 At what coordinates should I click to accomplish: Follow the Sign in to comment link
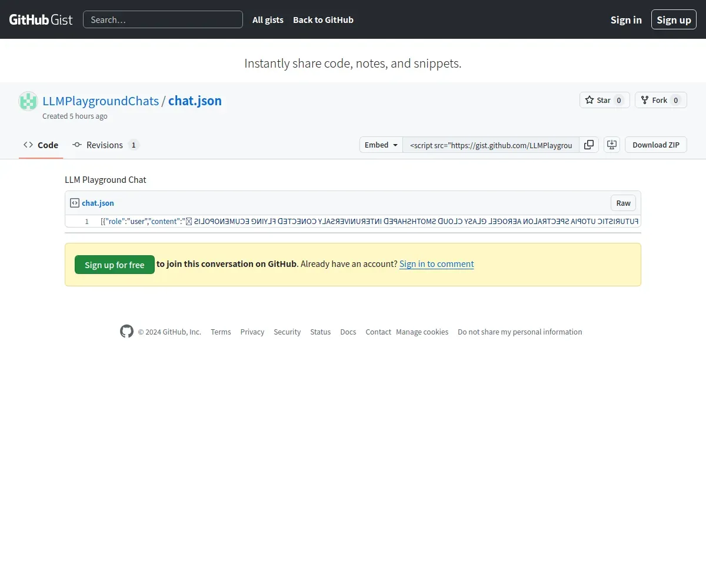437,264
